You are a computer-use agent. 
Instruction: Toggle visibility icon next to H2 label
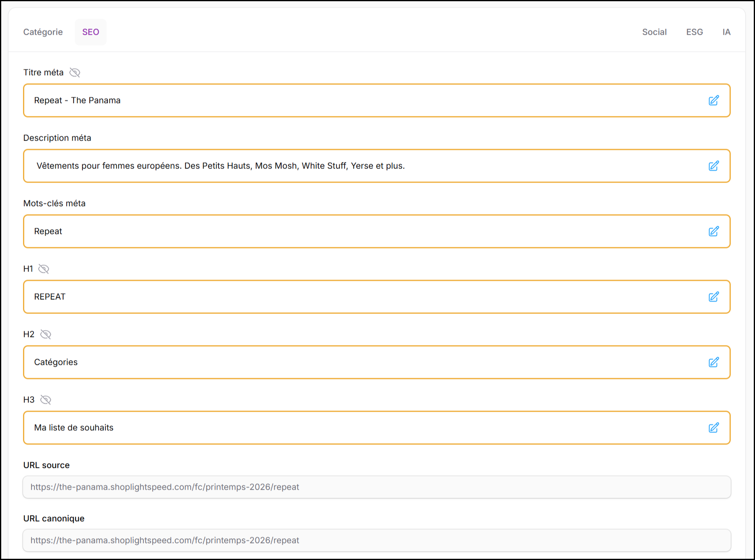tap(46, 335)
